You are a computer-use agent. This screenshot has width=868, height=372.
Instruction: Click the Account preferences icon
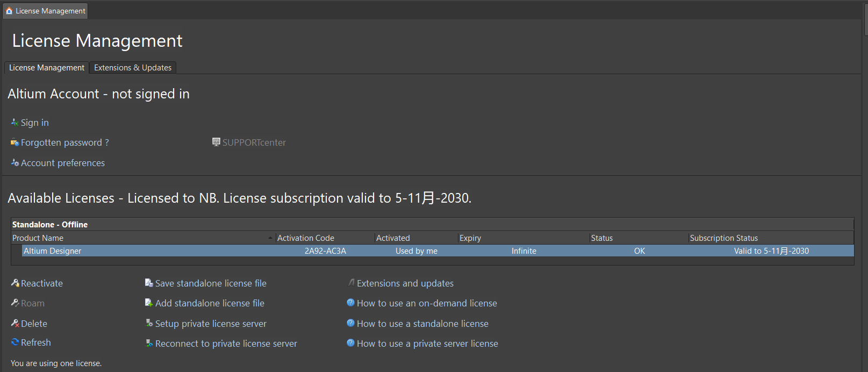(x=15, y=162)
